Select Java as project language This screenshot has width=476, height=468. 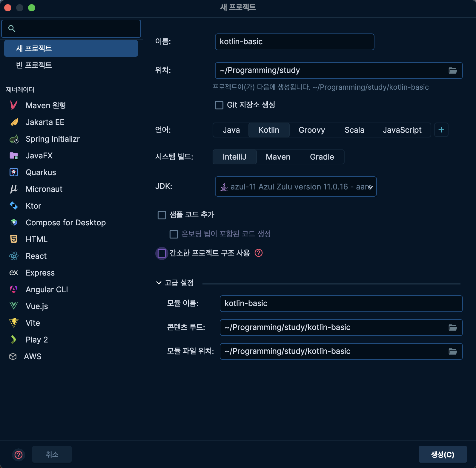click(x=231, y=130)
